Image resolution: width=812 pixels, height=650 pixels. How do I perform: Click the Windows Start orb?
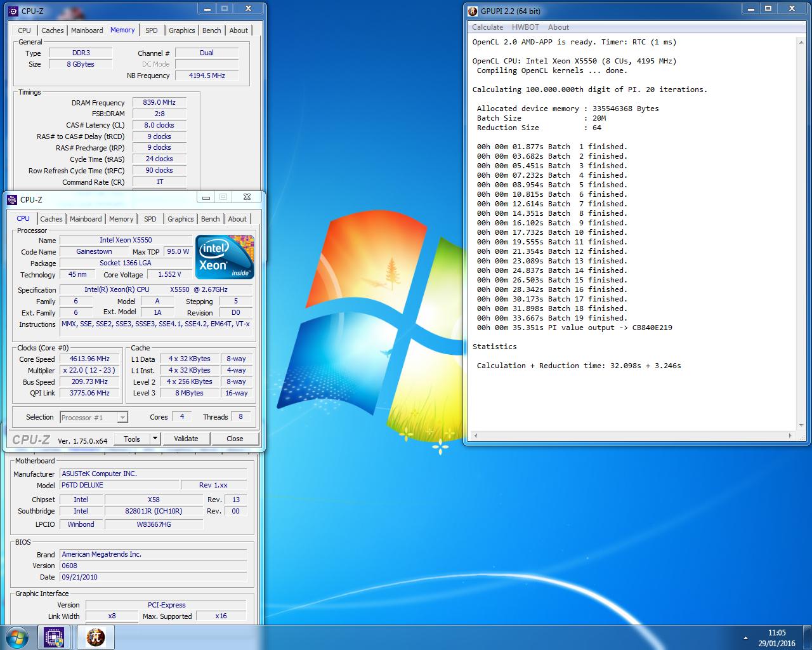[x=16, y=636]
